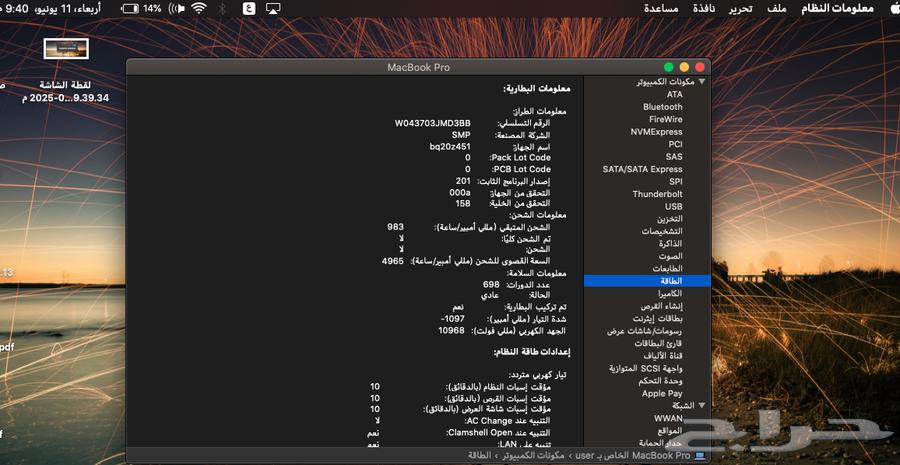Image resolution: width=900 pixels, height=465 pixels.
Task: Click the AirPlay icon in menu bar
Action: [273, 9]
